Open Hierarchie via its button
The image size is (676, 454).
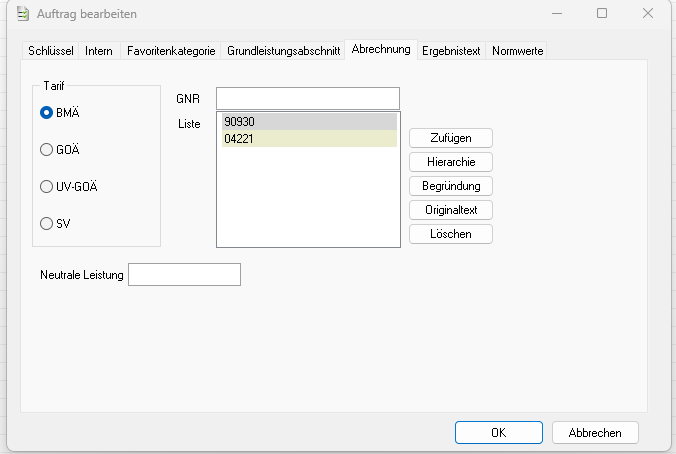coord(451,162)
